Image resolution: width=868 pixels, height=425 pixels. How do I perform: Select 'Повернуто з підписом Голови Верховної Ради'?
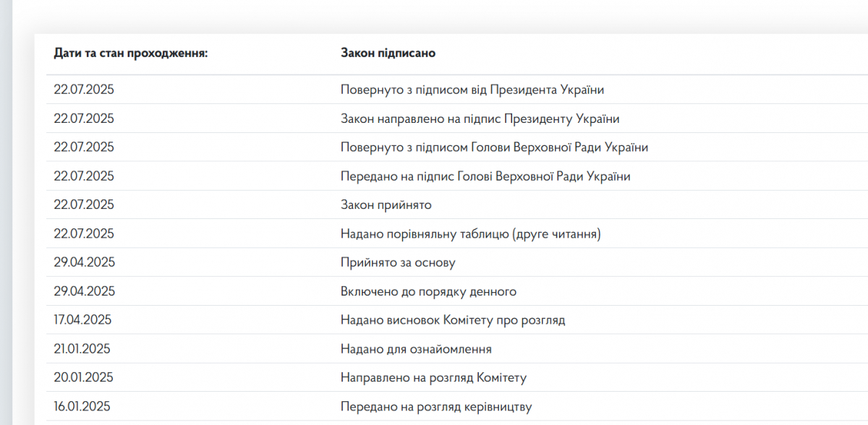pos(494,147)
